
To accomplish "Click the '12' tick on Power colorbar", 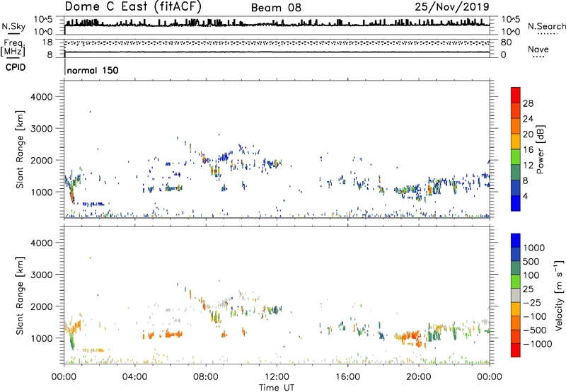I will pos(528,166).
